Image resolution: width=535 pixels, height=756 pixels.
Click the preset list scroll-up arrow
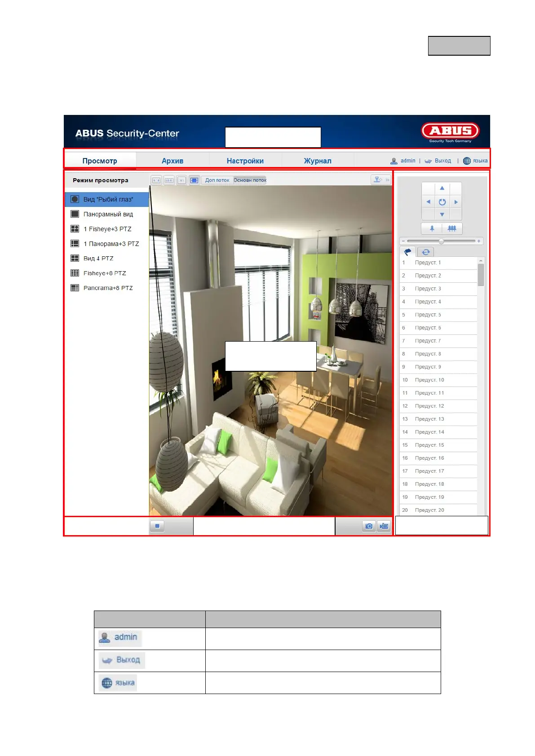click(481, 260)
